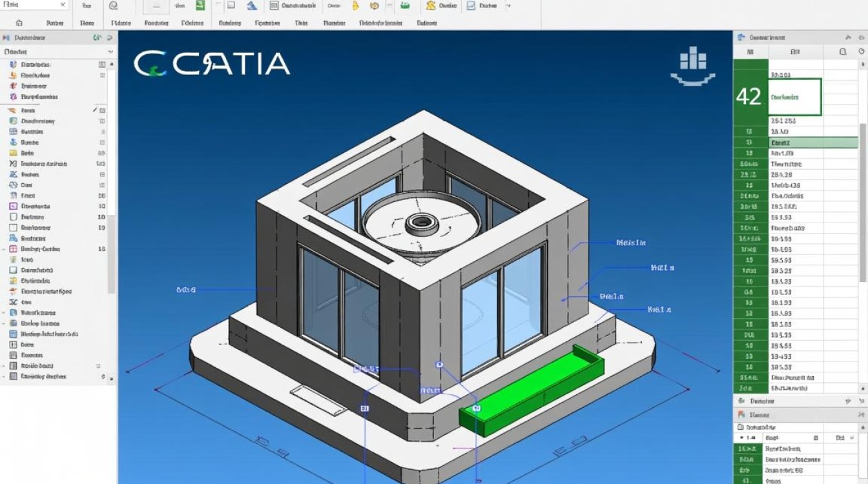Click the pencil edit icon in left tree panel

[95, 110]
